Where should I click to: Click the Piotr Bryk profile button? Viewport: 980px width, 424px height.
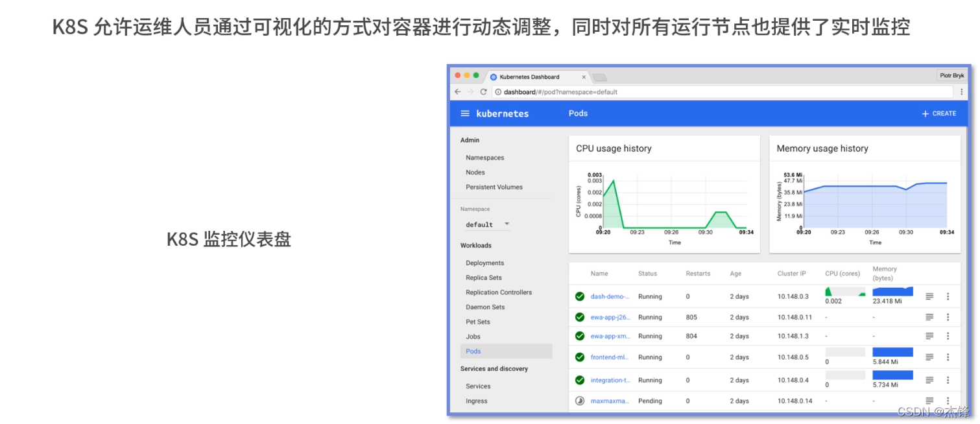[x=951, y=76]
